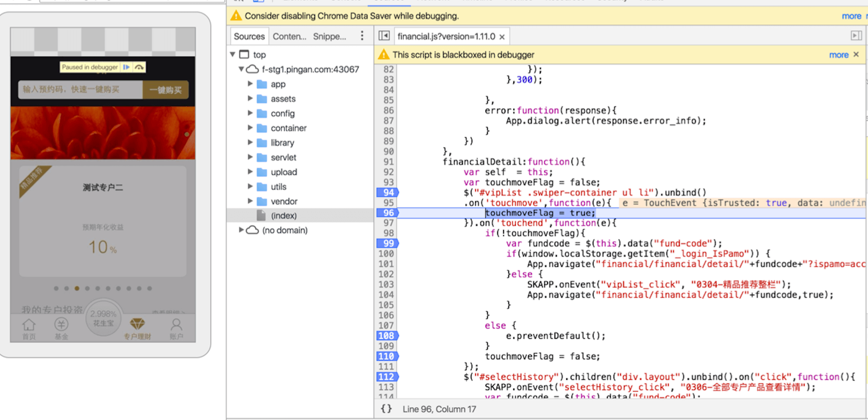Expand the vendor folder

pos(250,201)
